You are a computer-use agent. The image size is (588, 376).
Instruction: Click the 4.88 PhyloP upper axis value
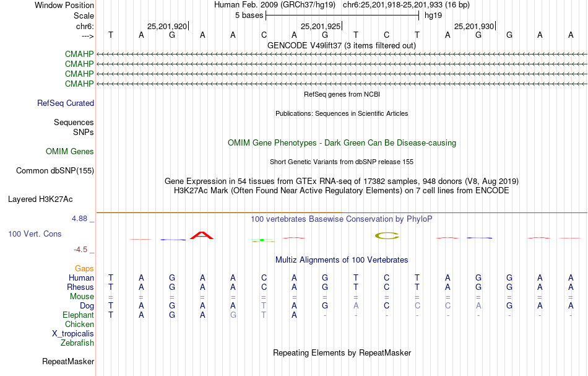(x=79, y=219)
